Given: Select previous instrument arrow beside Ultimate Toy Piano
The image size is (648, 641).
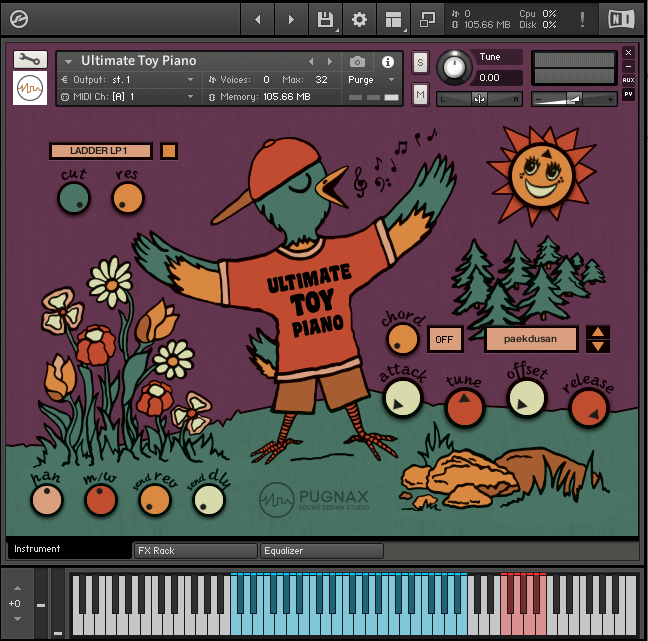Looking at the screenshot, I should click(311, 62).
